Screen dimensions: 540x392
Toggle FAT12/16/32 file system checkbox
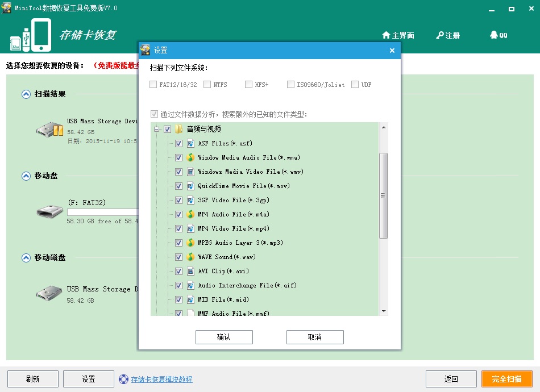(x=153, y=84)
